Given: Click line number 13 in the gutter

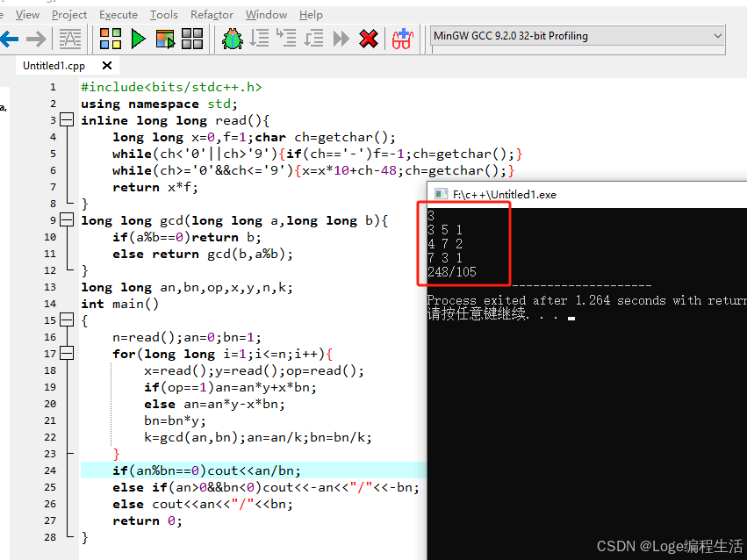Looking at the screenshot, I should click(50, 287).
